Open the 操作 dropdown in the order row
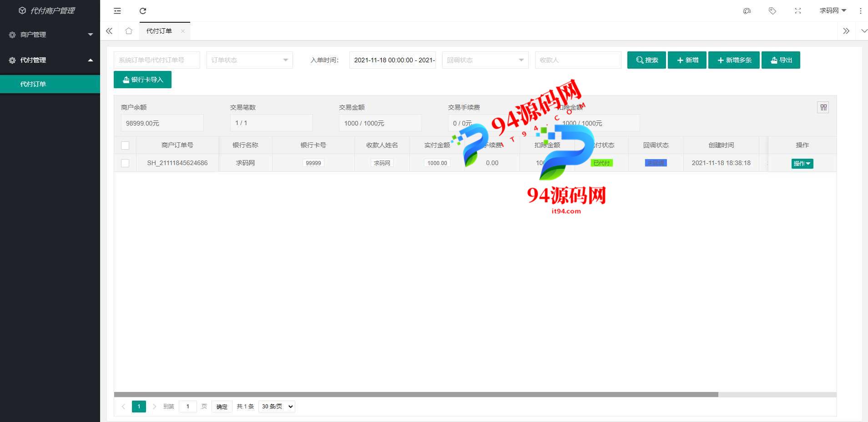Viewport: 868px width, 422px height. pos(802,164)
